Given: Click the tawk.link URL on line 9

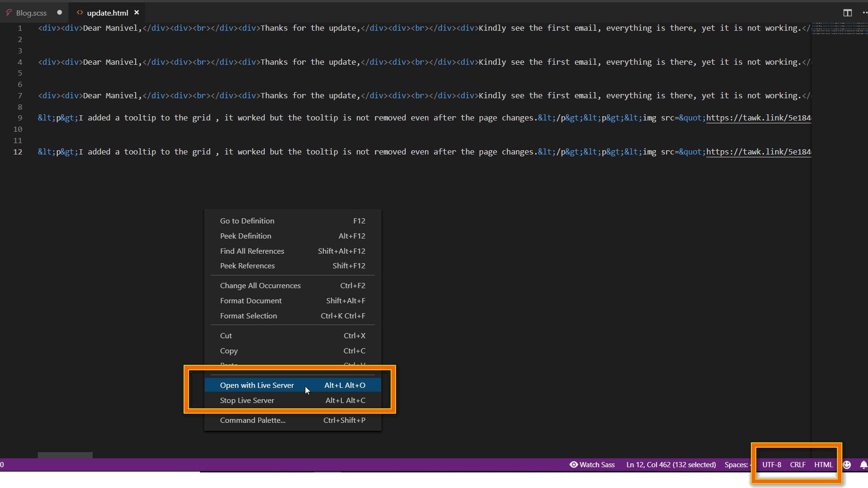Looking at the screenshot, I should pos(758,118).
